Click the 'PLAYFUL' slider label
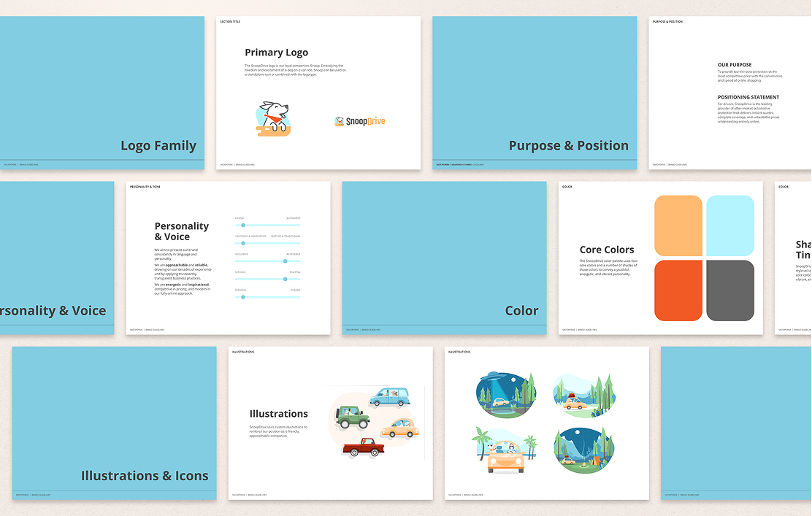 coord(295,272)
